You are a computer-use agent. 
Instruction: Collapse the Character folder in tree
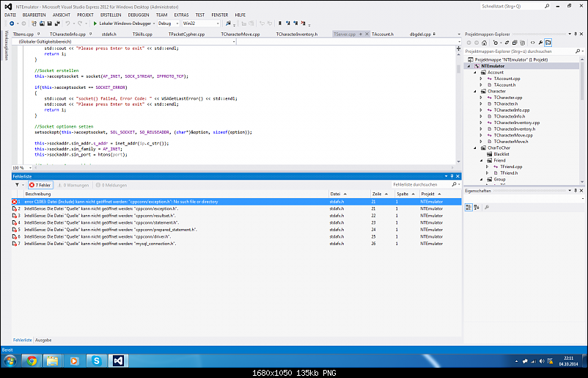(x=475, y=91)
